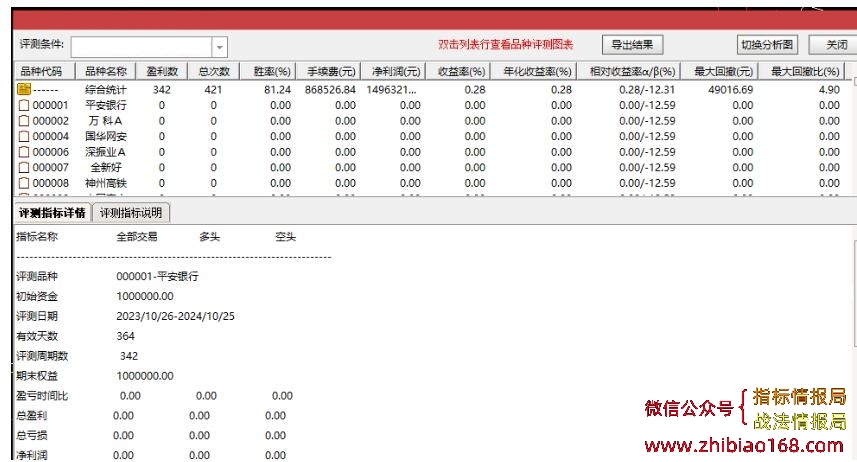857x462 pixels.
Task: Click the 期末权益 indicator label
Action: tap(37, 376)
